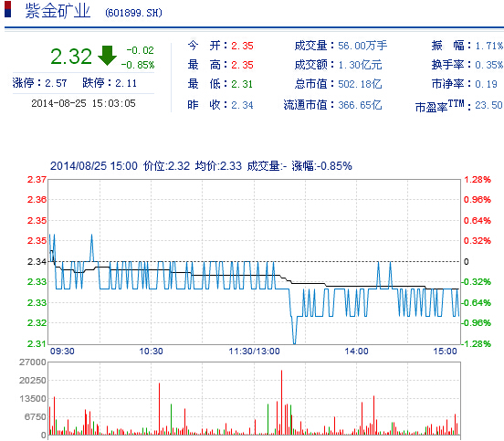This screenshot has width=504, height=441.
Task: Click the green down arrow icon
Action: click(x=107, y=56)
